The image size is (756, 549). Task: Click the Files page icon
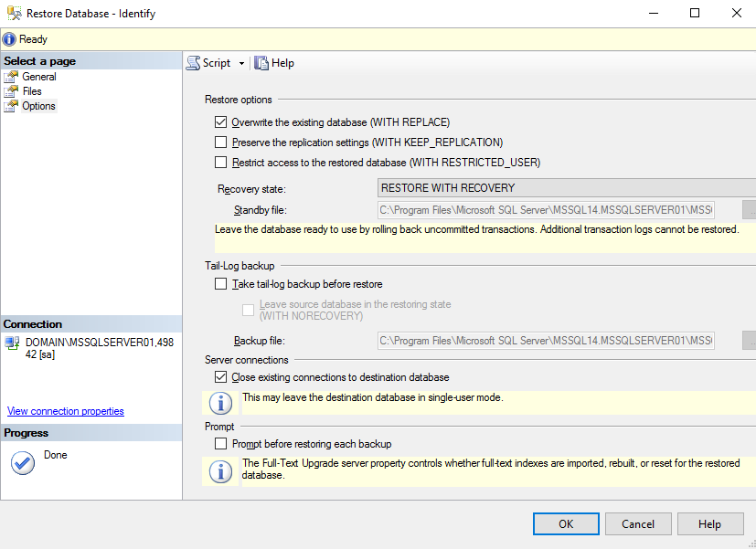(x=11, y=91)
